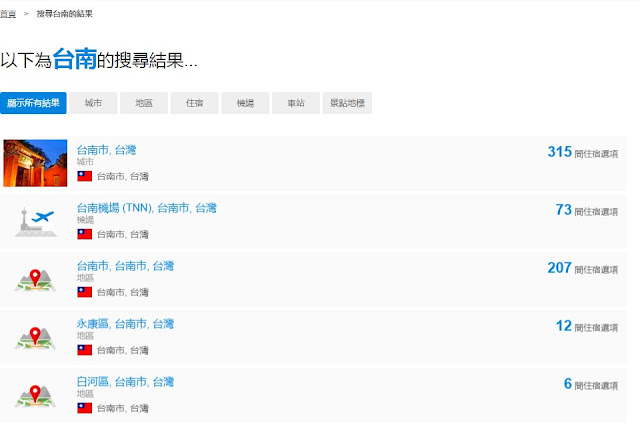Click map pin icon beside 永康區
Viewport: 640px width, 425px height.
coord(35,338)
